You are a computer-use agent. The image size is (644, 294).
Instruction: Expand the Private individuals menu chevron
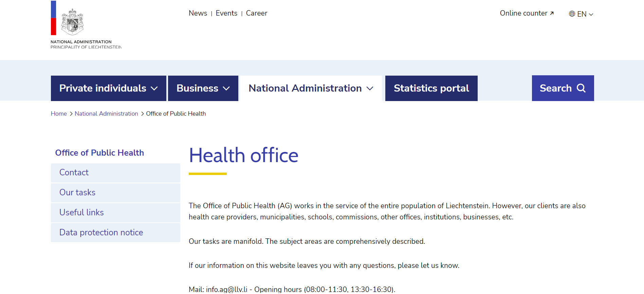pos(154,89)
